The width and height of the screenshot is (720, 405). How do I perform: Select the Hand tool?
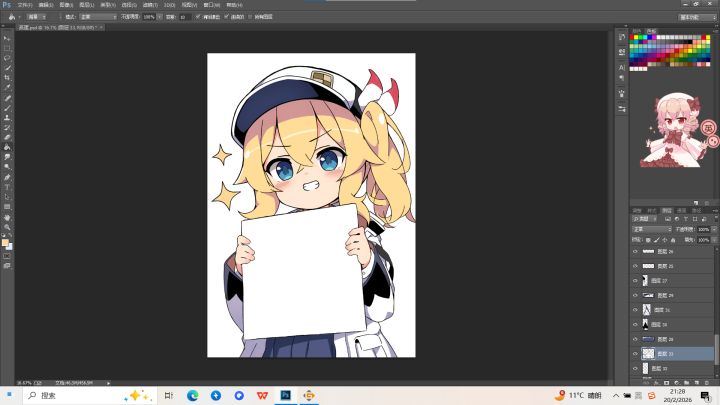7,217
